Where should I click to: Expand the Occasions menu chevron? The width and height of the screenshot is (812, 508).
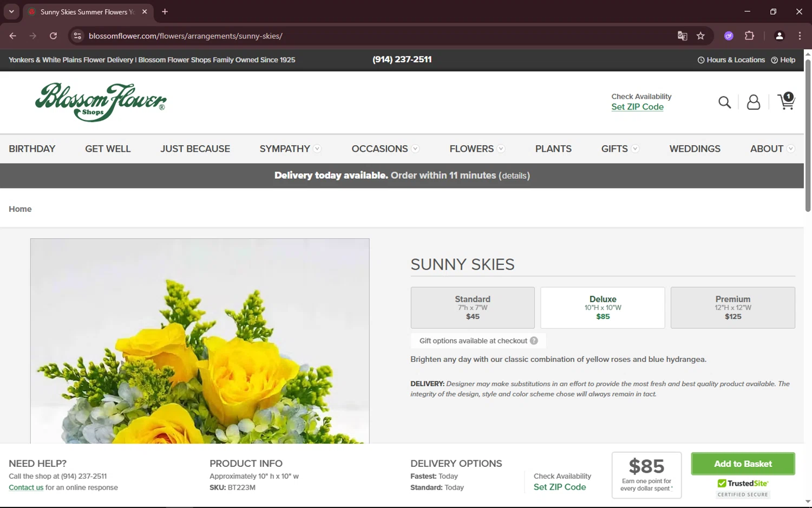tap(415, 148)
